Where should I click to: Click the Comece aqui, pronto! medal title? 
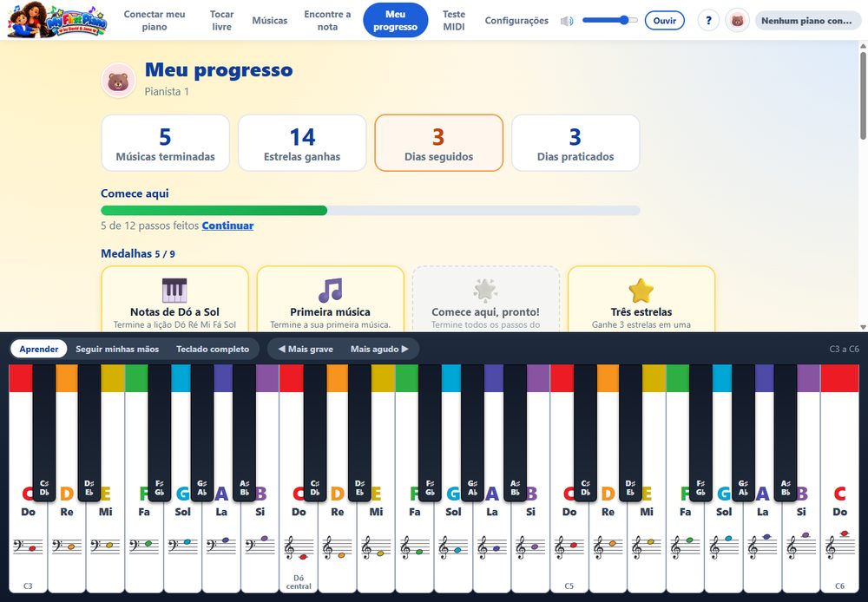pyautogui.click(x=485, y=312)
